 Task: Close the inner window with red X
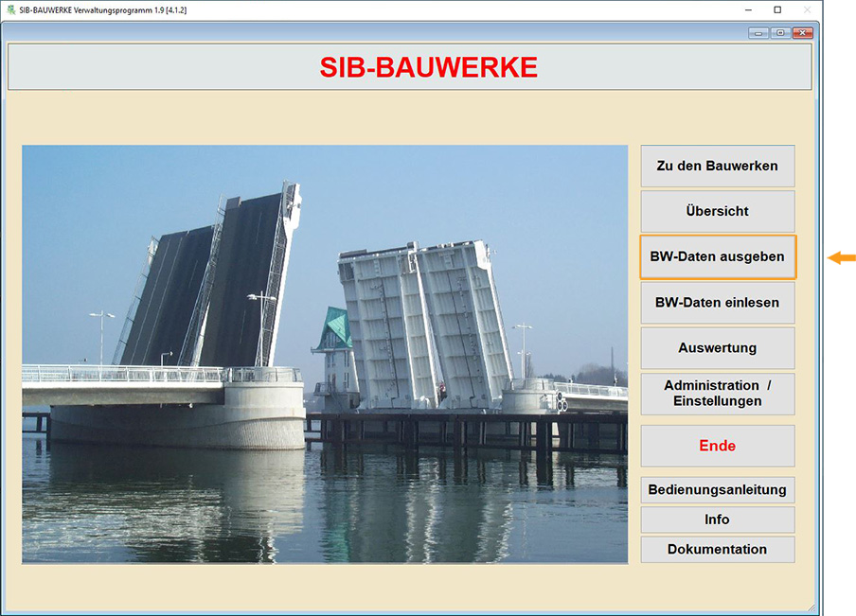[x=802, y=32]
